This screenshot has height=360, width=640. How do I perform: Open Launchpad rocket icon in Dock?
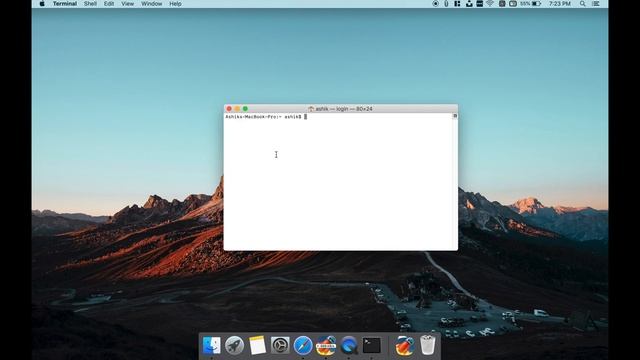coord(234,345)
